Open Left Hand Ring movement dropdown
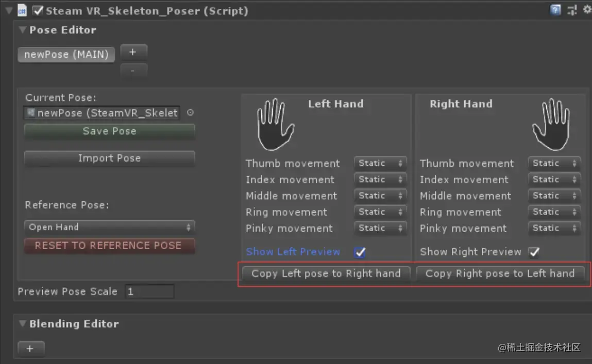592x364 pixels. [x=380, y=212]
